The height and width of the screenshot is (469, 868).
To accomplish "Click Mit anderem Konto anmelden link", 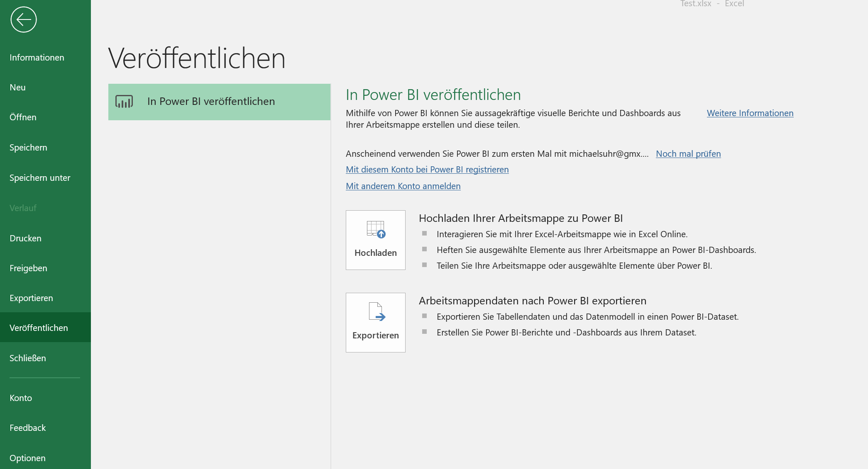I will click(x=403, y=186).
